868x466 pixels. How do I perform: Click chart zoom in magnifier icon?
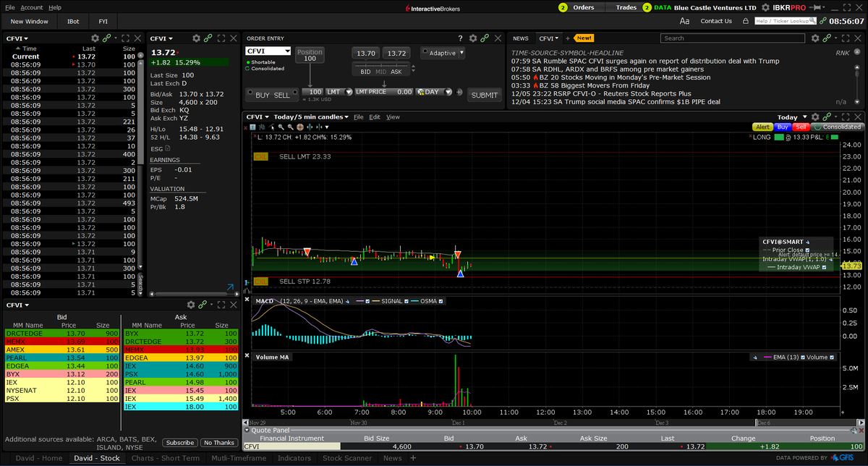click(x=282, y=127)
